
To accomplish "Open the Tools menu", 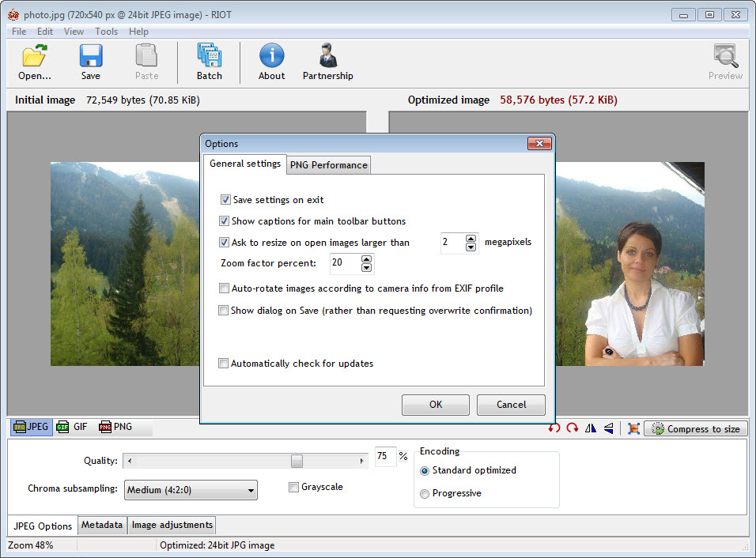I will click(x=106, y=32).
